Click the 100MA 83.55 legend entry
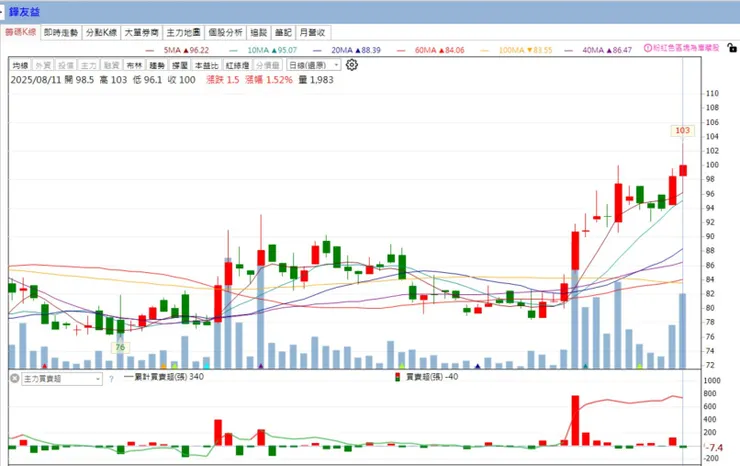The height and width of the screenshot is (466, 740). 516,50
